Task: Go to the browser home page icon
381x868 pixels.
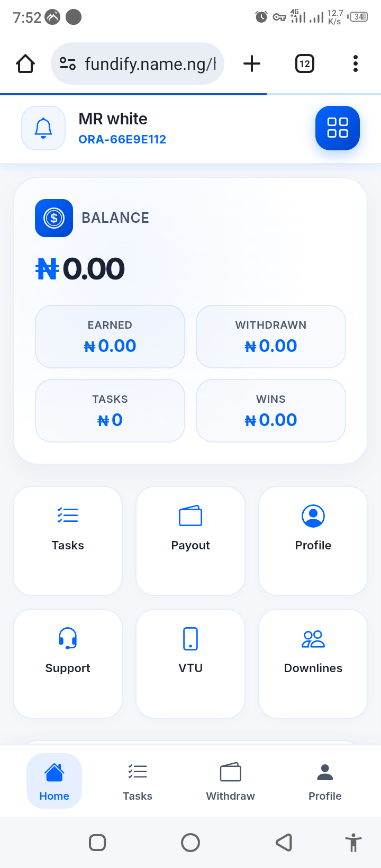Action: click(25, 64)
